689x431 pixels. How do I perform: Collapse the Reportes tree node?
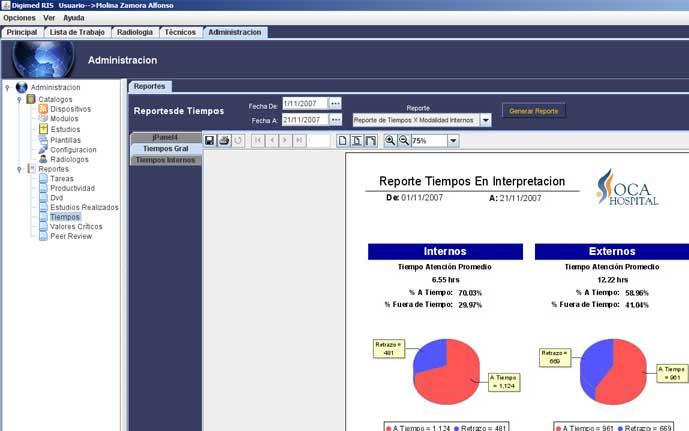[19, 169]
